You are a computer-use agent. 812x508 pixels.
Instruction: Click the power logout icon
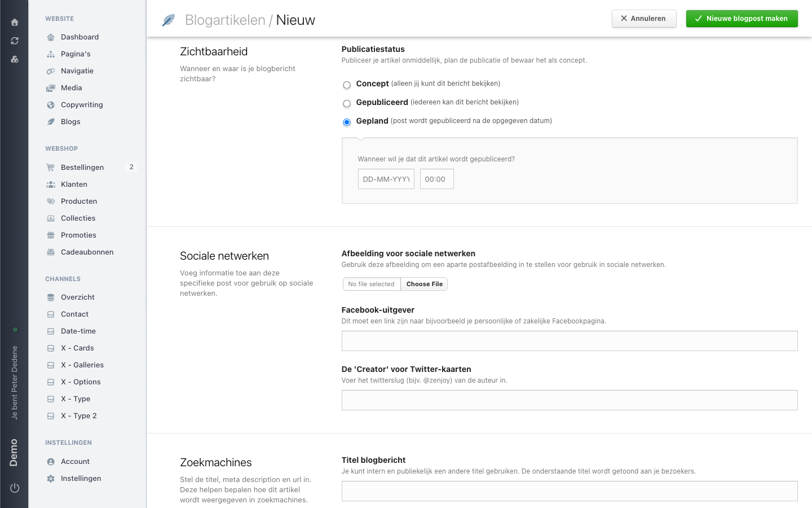15,488
